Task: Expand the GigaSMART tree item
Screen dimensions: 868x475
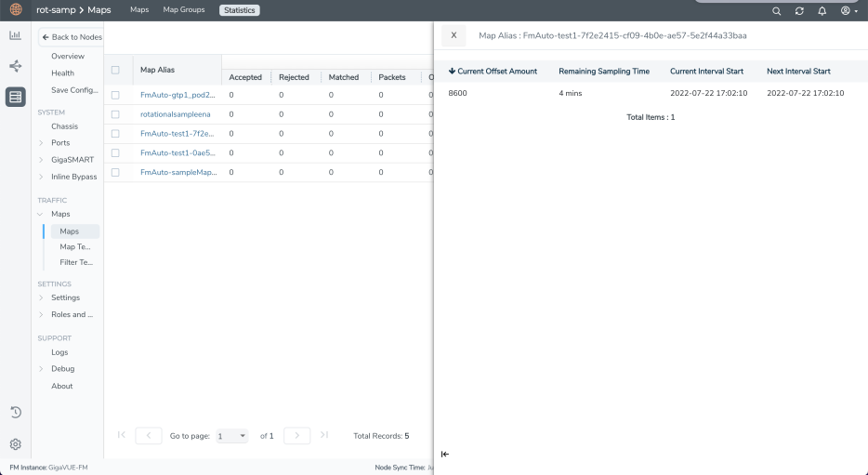Action: point(41,160)
